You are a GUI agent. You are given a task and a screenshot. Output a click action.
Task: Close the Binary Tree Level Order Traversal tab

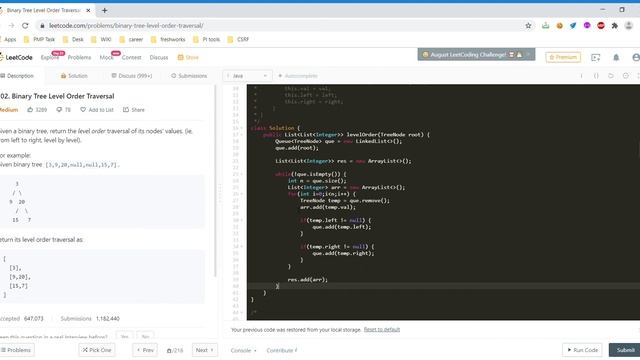(x=88, y=10)
